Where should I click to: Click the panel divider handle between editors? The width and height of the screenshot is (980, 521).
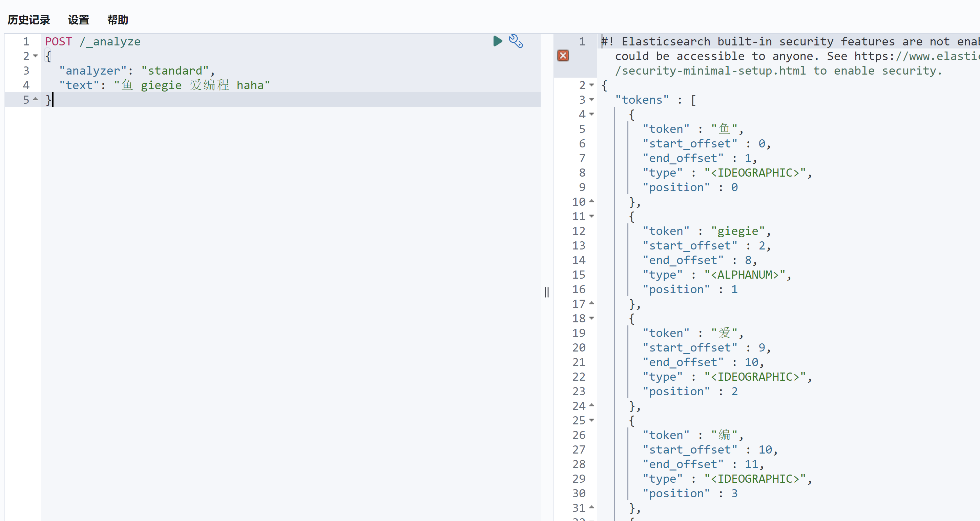click(x=547, y=292)
